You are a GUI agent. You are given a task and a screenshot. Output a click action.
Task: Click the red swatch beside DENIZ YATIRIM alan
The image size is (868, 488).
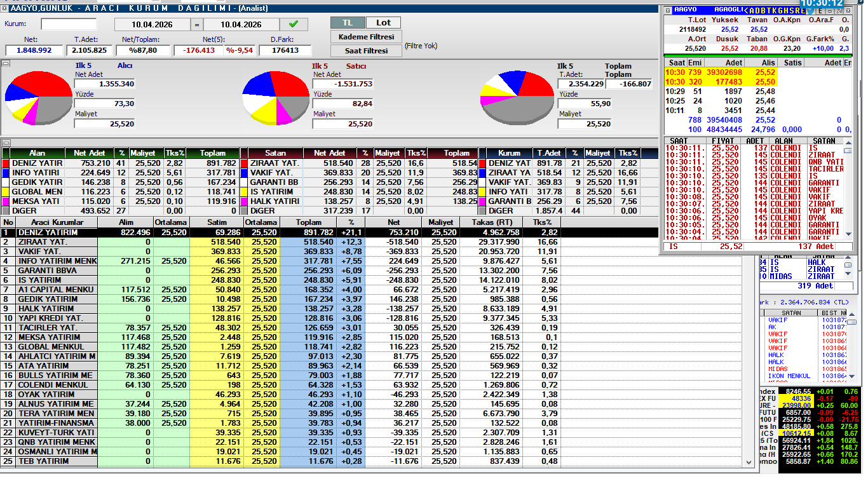pos(6,163)
